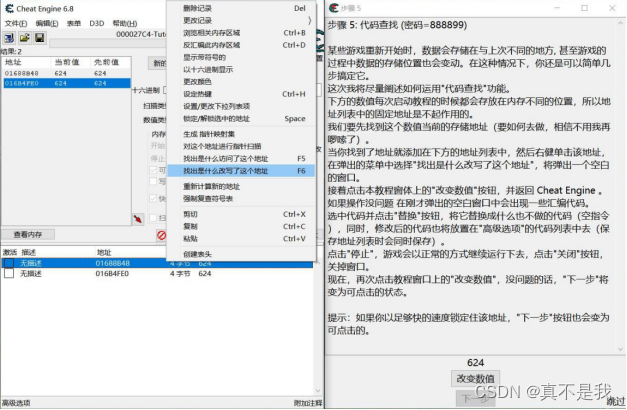Click 无描述 of the 016888B48 table row

coord(31,263)
